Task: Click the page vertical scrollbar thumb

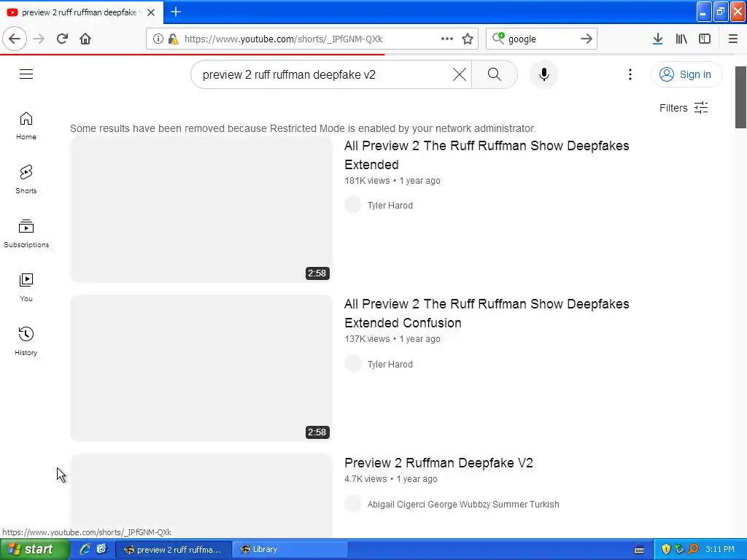Action: point(740,97)
